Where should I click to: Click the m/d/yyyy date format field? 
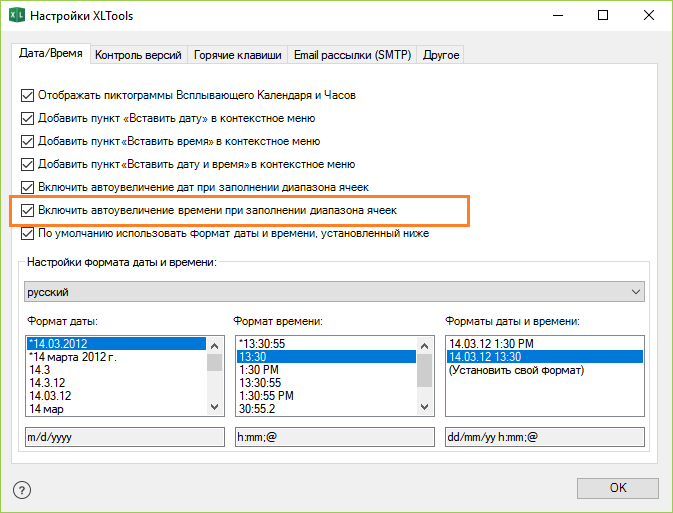pos(125,437)
